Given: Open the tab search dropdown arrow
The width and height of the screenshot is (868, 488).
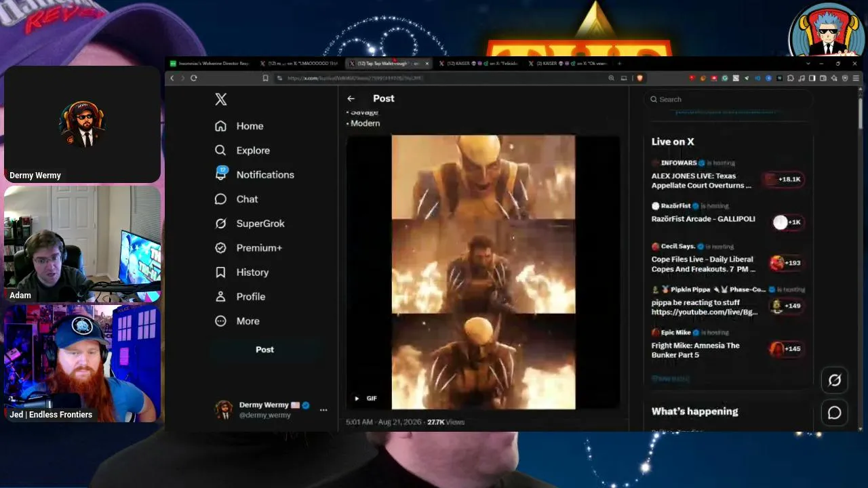Looking at the screenshot, I should coord(808,64).
